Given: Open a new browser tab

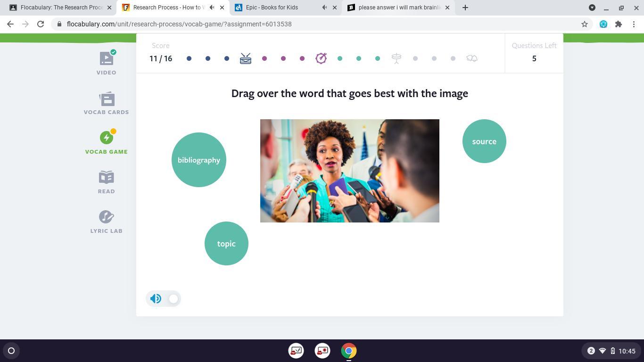Looking at the screenshot, I should (465, 8).
